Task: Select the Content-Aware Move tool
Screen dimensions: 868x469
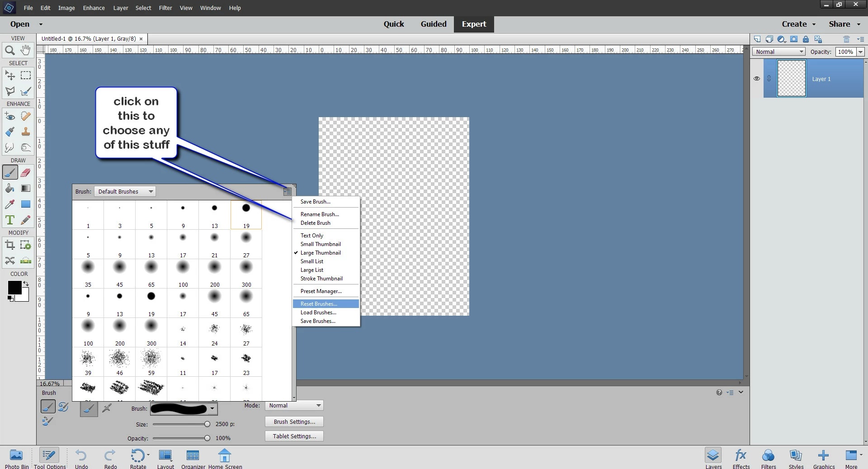Action: 9,261
